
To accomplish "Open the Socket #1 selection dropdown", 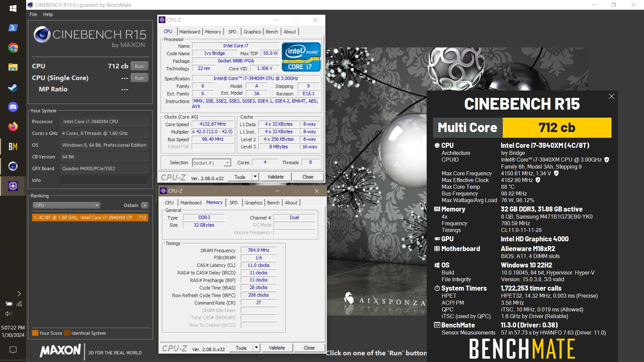I will tap(212, 163).
